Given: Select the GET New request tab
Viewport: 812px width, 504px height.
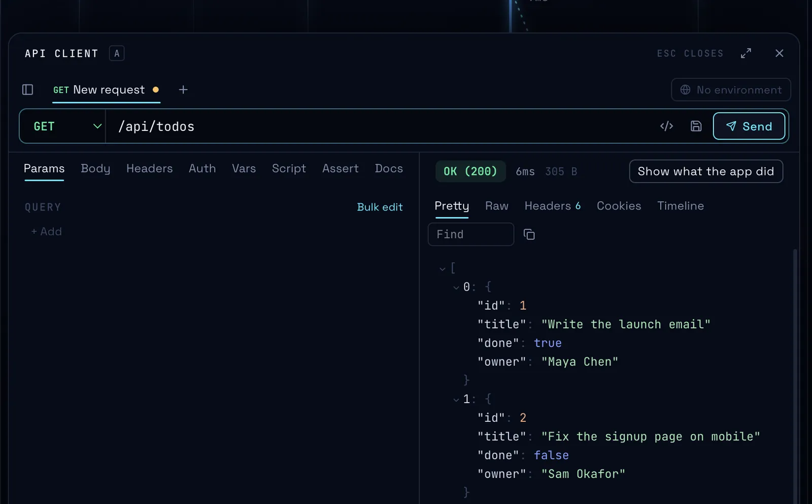Looking at the screenshot, I should click(x=106, y=90).
